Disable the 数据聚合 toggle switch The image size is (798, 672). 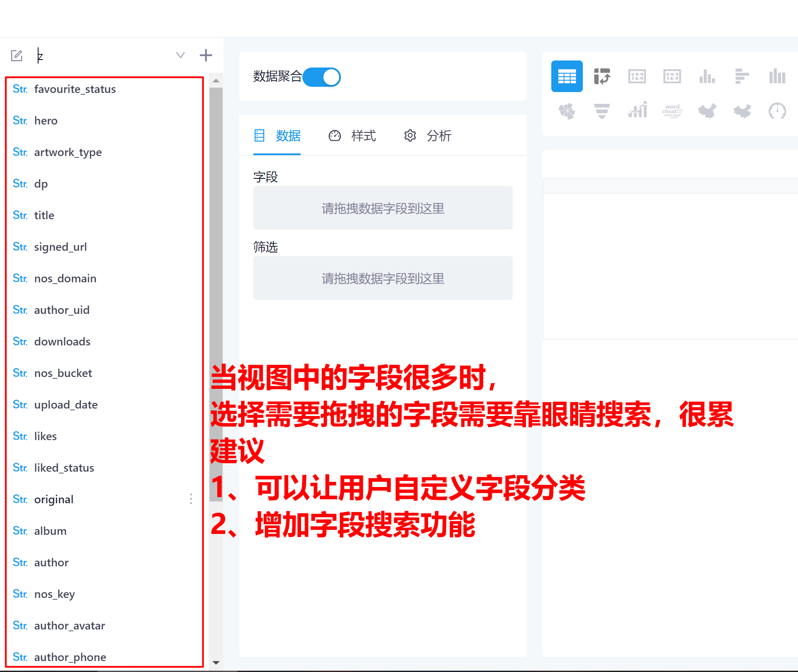(322, 77)
